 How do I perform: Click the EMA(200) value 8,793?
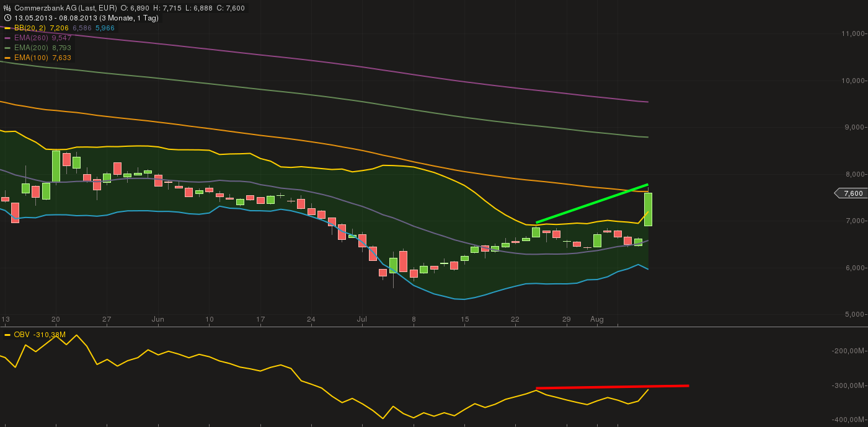point(61,48)
